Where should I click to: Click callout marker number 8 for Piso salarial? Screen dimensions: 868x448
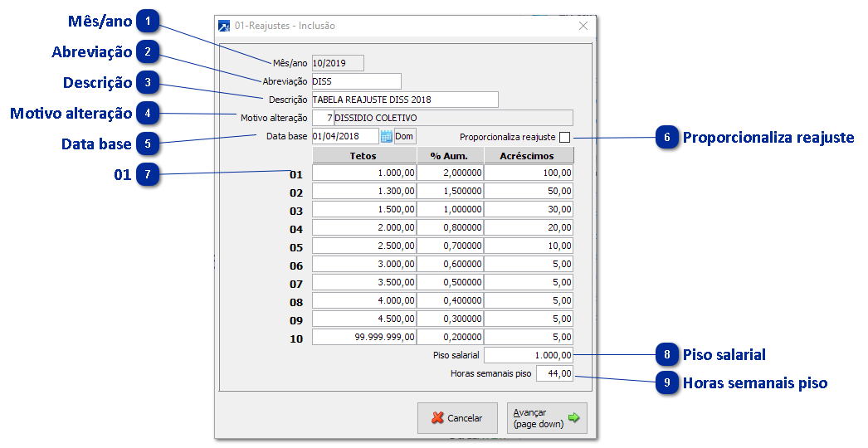[667, 355]
